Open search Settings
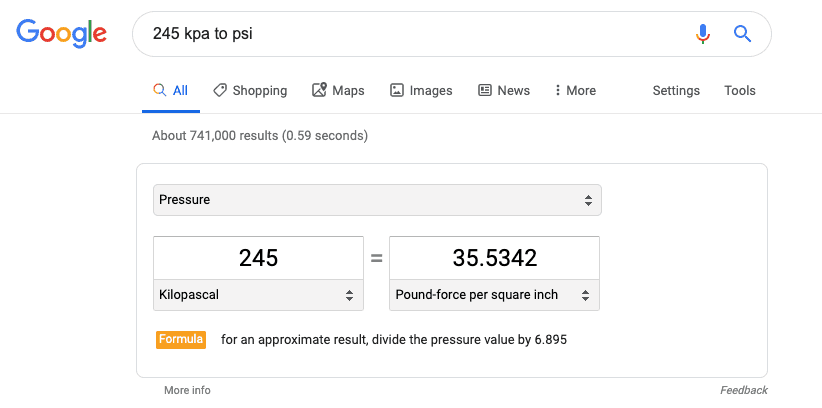The image size is (822, 408). click(676, 90)
